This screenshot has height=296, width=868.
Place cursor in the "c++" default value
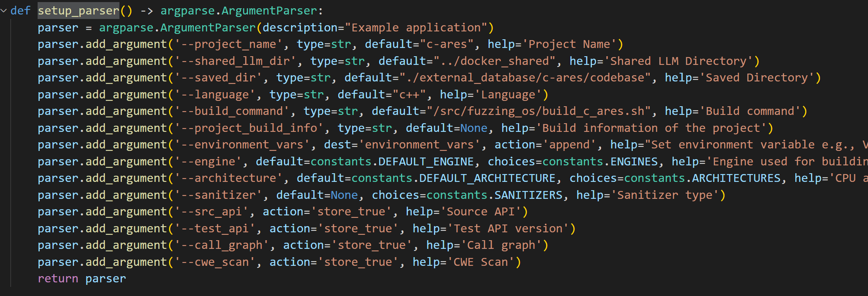click(409, 95)
